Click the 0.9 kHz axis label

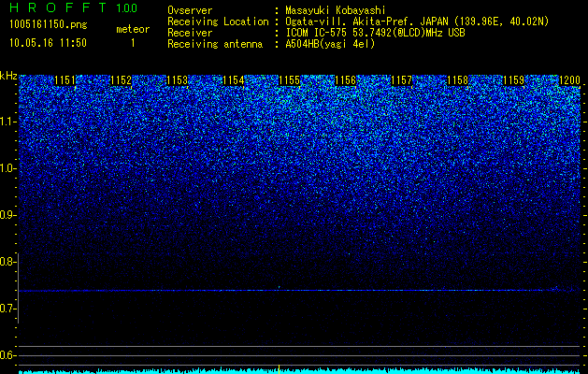(7, 215)
